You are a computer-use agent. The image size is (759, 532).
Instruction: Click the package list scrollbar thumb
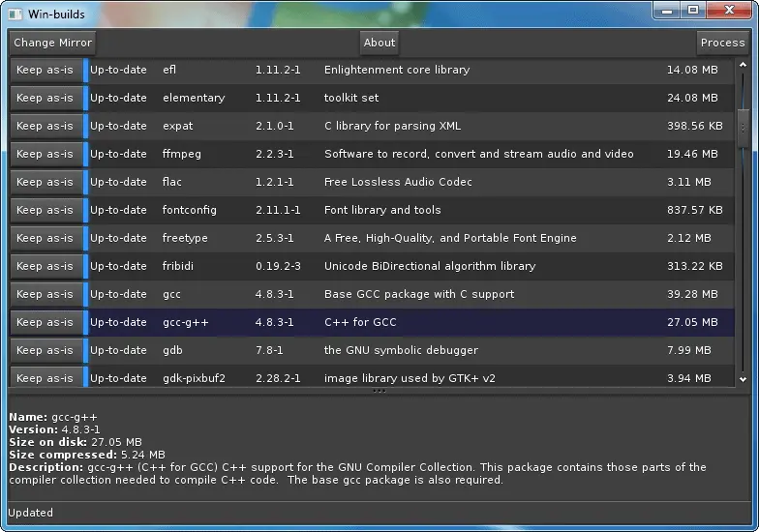[x=744, y=126]
